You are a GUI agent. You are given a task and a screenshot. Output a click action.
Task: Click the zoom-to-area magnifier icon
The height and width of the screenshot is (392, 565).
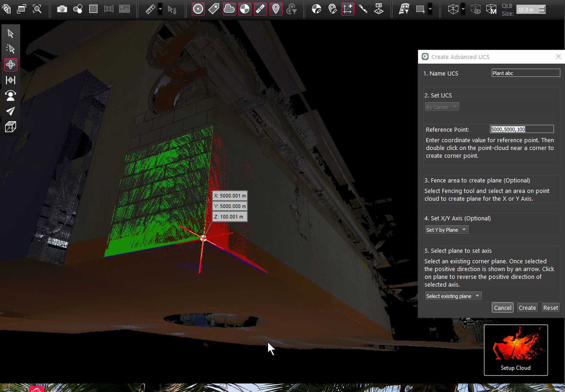coord(37,9)
